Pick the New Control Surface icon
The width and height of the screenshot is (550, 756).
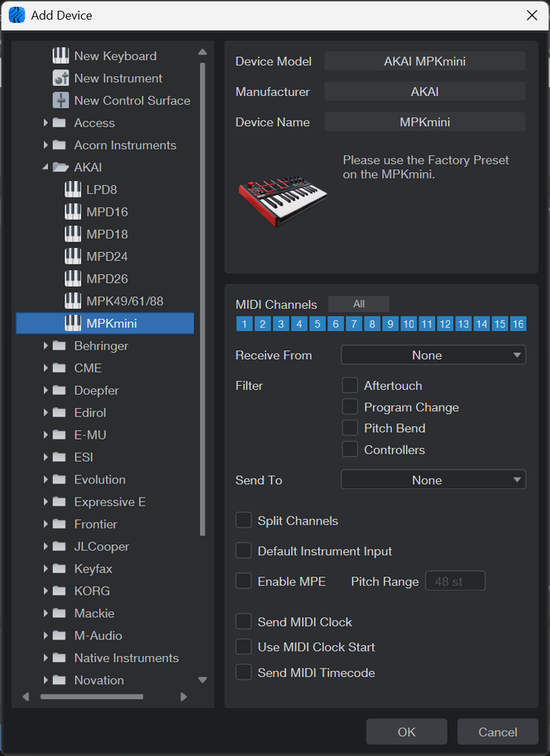point(61,101)
